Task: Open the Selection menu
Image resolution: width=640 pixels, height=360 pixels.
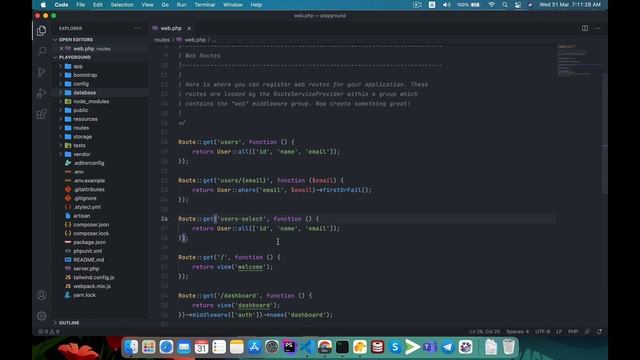Action: (x=122, y=5)
